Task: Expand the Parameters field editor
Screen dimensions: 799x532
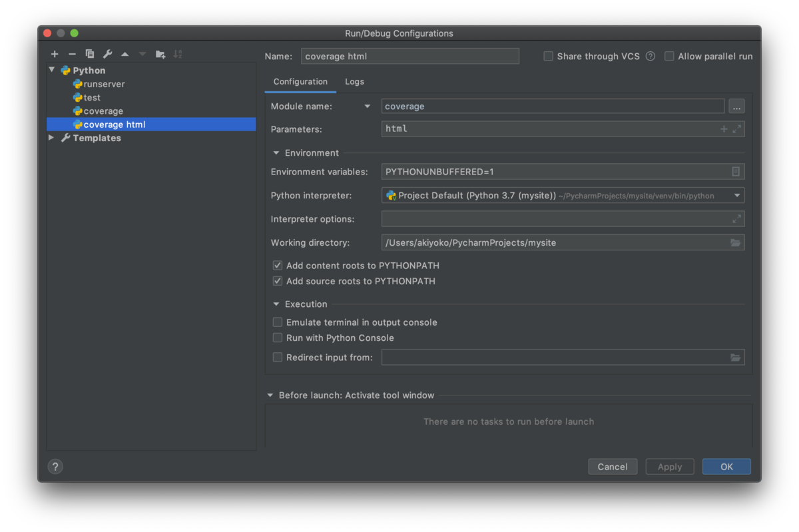Action: tap(737, 129)
